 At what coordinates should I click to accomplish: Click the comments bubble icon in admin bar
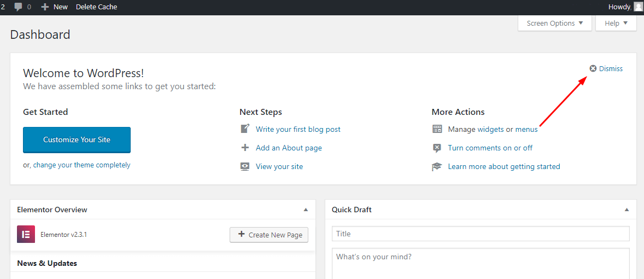pos(18,7)
